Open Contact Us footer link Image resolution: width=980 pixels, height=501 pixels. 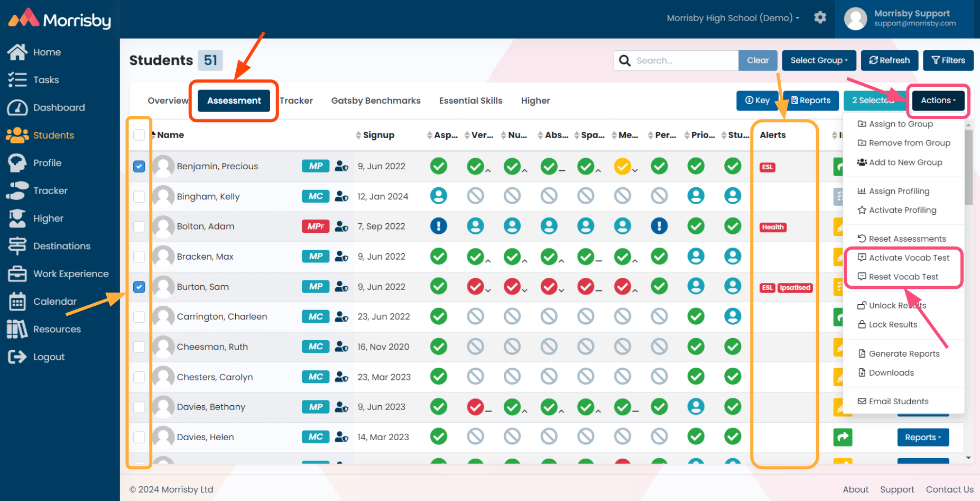click(x=949, y=489)
